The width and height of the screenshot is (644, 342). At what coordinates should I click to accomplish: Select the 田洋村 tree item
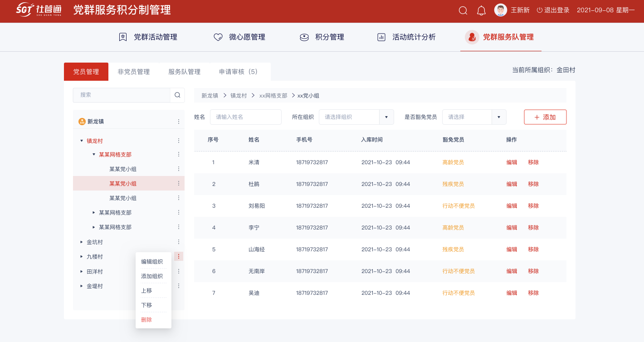[x=95, y=271]
